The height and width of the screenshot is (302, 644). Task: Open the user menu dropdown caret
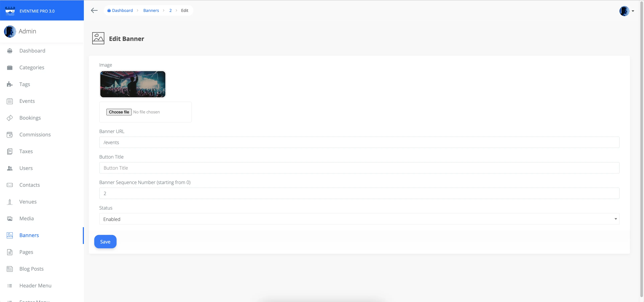point(633,11)
